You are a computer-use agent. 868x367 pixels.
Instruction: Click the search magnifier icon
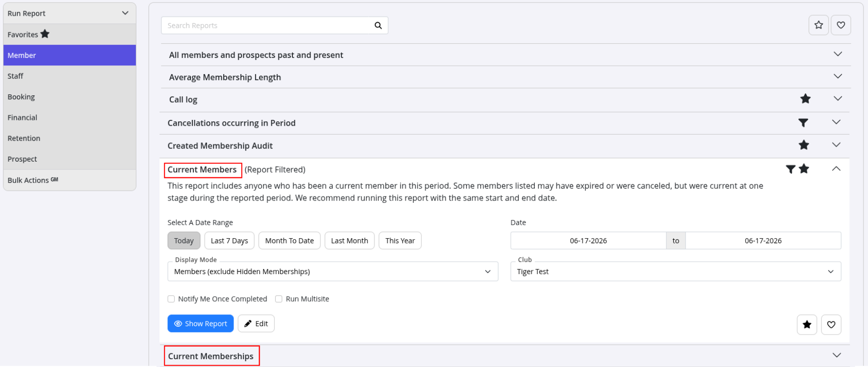[x=378, y=26]
